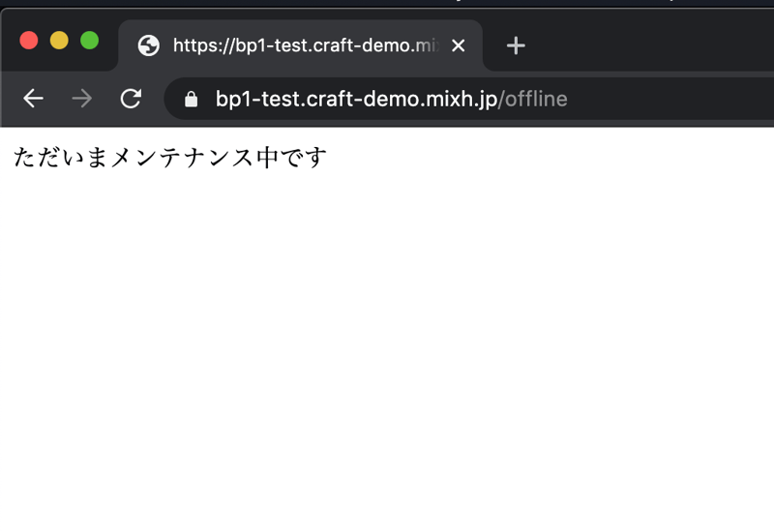Go back to the previous page
Screen dimensions: 774x532
(33, 99)
